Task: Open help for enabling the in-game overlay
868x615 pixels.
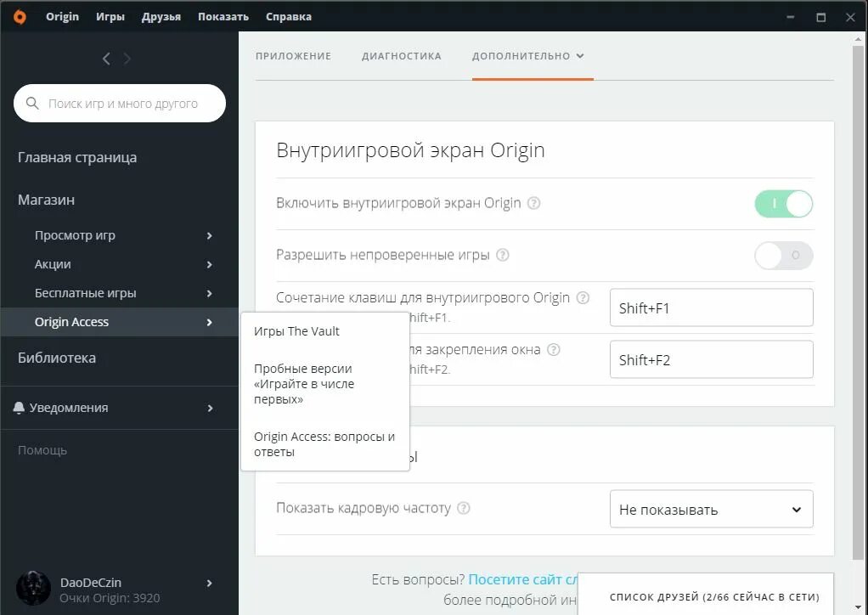Action: tap(533, 203)
